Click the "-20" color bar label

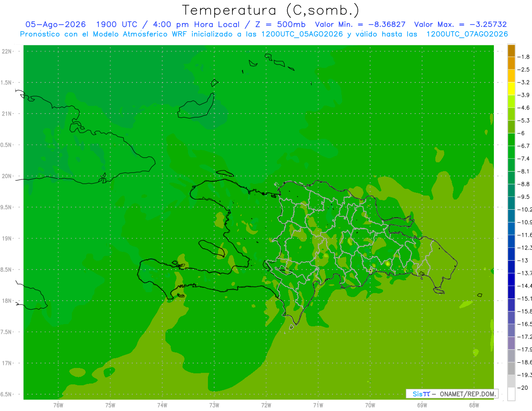click(523, 388)
